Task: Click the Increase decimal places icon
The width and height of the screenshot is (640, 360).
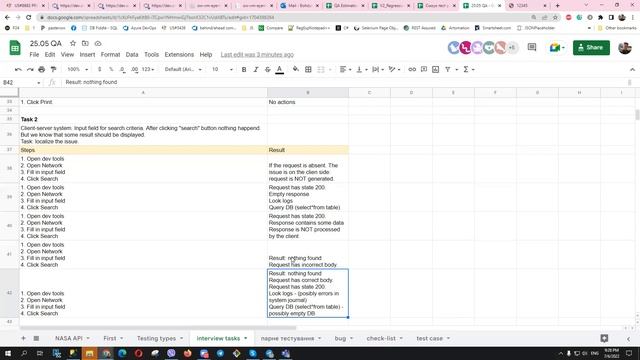Action: pyautogui.click(x=134, y=69)
